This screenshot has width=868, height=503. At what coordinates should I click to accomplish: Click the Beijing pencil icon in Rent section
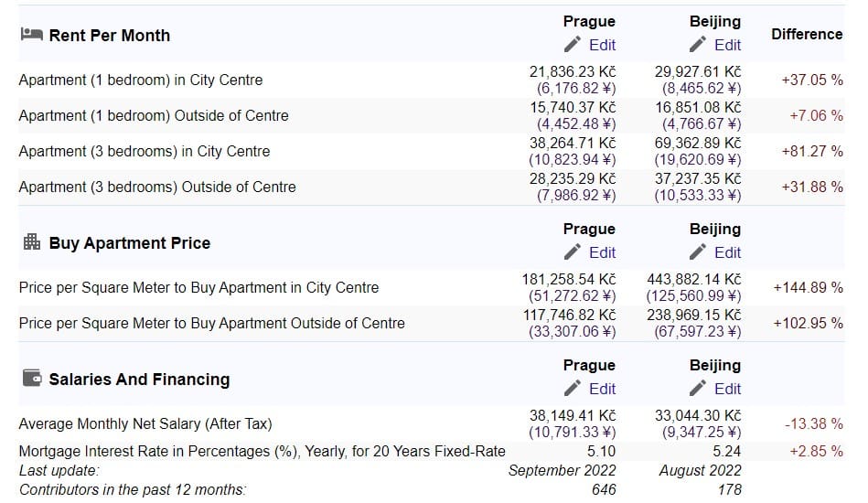coord(699,45)
